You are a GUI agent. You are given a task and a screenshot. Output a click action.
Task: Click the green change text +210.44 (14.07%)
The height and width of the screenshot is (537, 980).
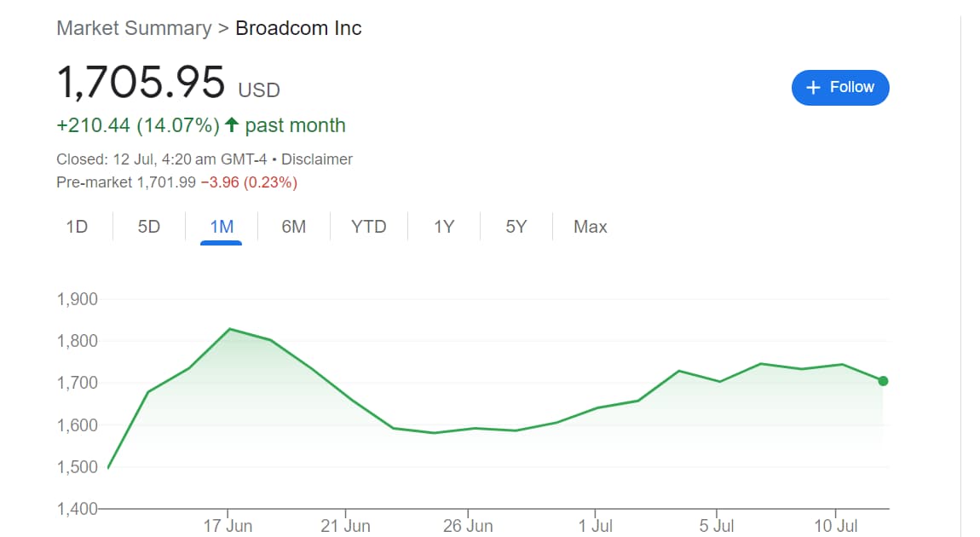point(135,124)
